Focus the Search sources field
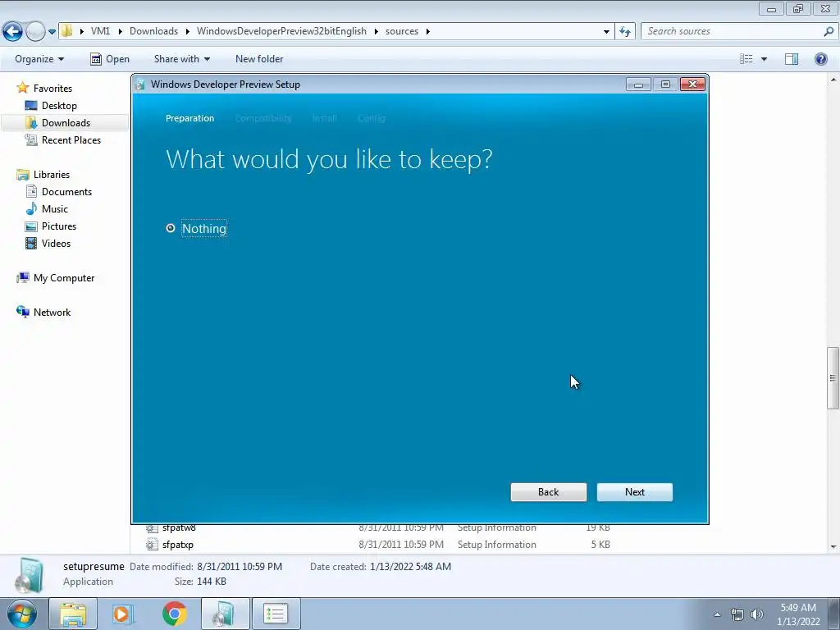Viewport: 840px width, 630px height. pos(732,31)
